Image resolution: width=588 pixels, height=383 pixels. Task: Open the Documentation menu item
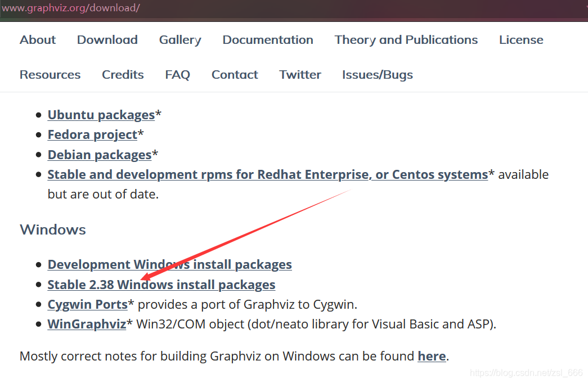click(x=268, y=40)
